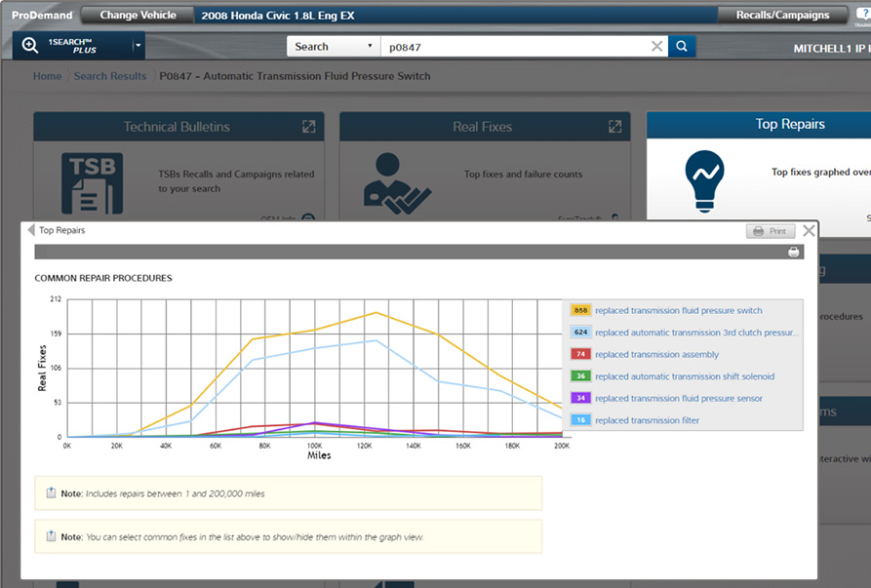871x588 pixels.
Task: Click the TSB document icon
Action: coord(92,182)
